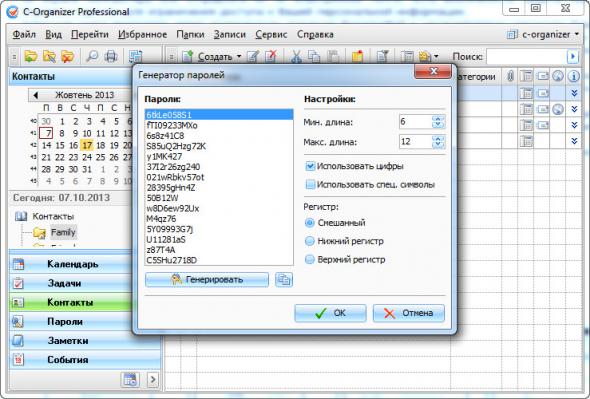
Task: Open the 'Сервис' menu
Action: tap(271, 34)
